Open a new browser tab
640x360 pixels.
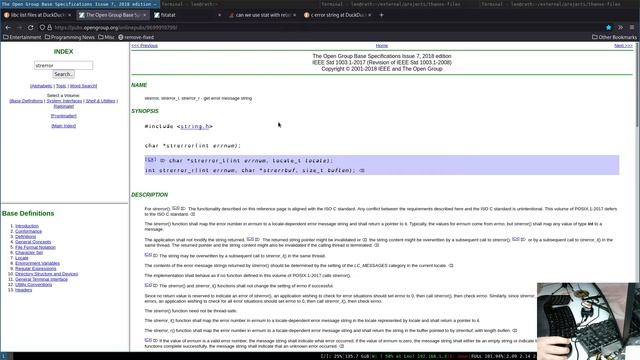382,15
